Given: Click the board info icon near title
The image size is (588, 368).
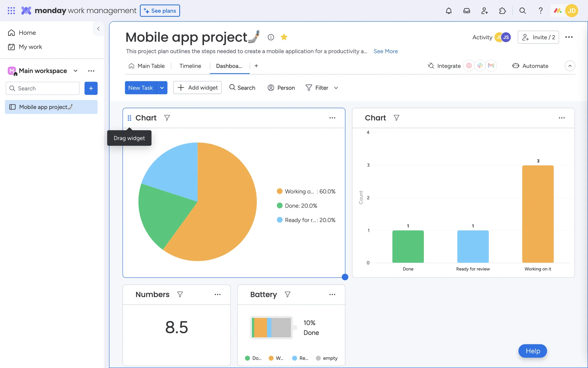Looking at the screenshot, I should coord(271,37).
